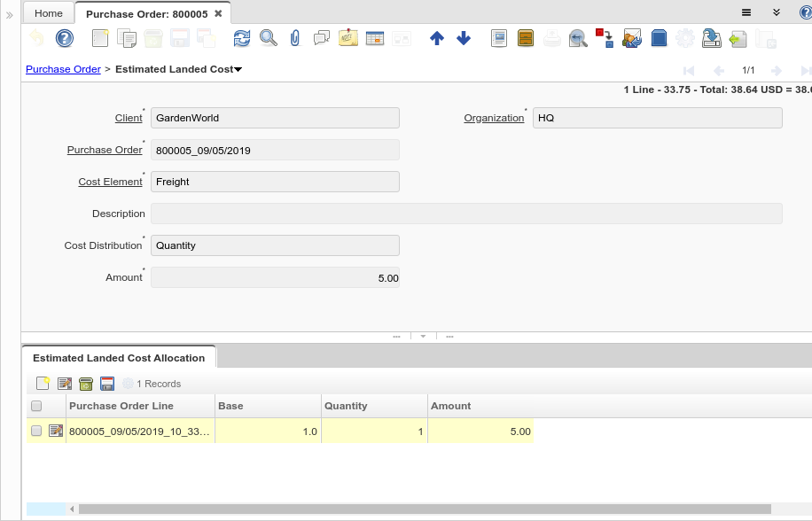Toggle grid view in the toolbar

click(x=374, y=38)
